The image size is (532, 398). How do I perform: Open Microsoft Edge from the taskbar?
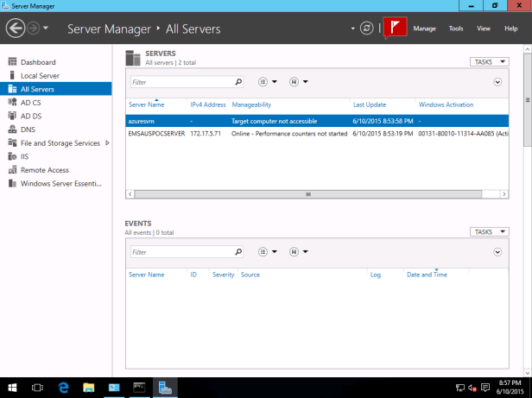[x=63, y=388]
